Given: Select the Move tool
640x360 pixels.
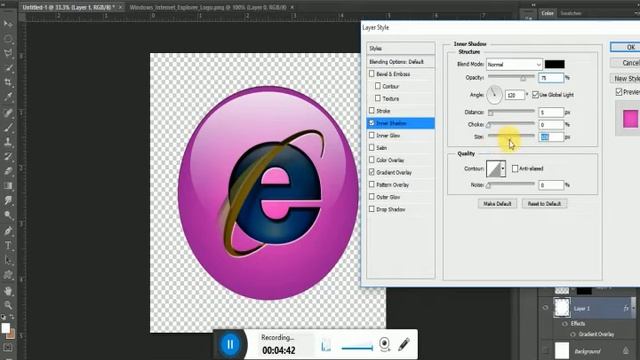Looking at the screenshot, I should click(x=8, y=24).
